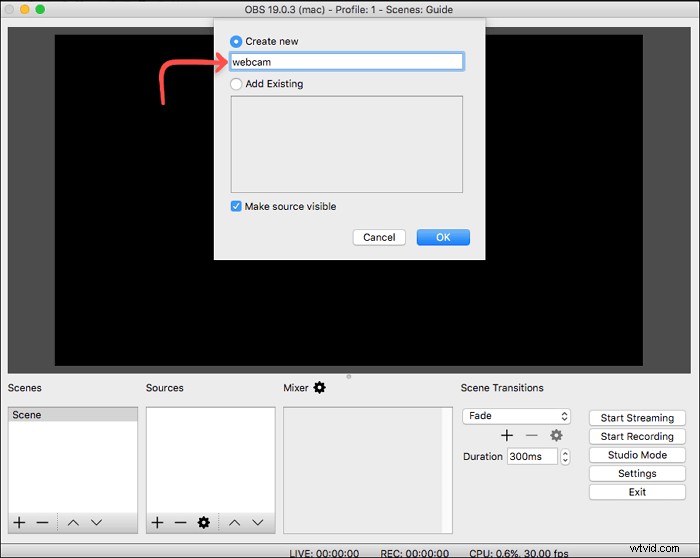Click the webcam source name field
Viewport: 700px width, 558px height.
click(x=346, y=62)
